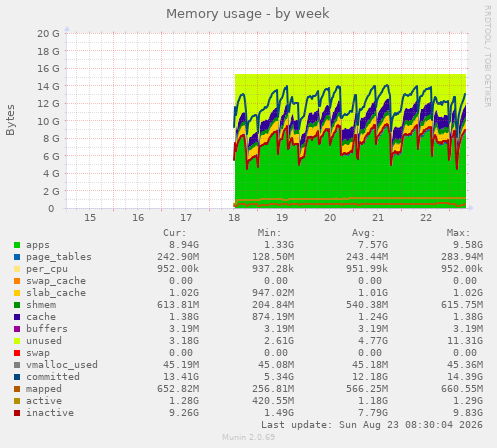Click the active olive legend swatch
This screenshot has height=448, width=497.
coord(17,401)
